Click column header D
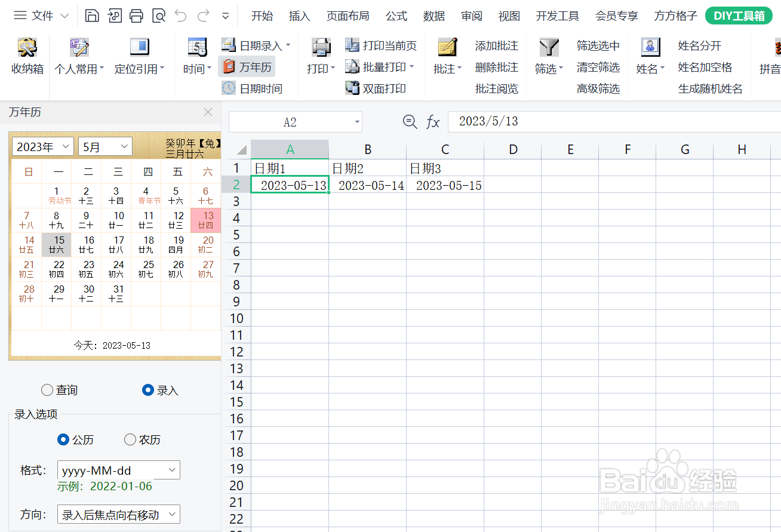This screenshot has height=532, width=781. 513,149
